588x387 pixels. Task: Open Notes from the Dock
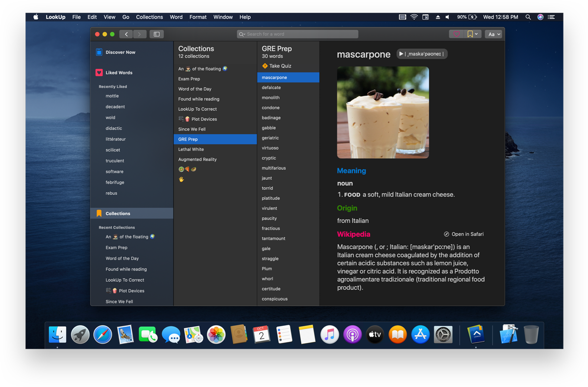307,335
